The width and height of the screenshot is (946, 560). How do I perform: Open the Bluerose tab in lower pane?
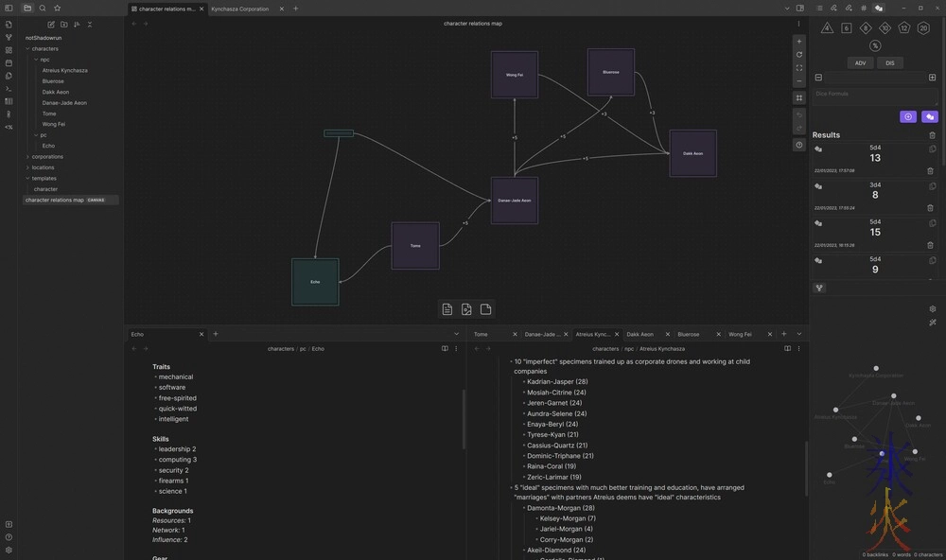689,334
